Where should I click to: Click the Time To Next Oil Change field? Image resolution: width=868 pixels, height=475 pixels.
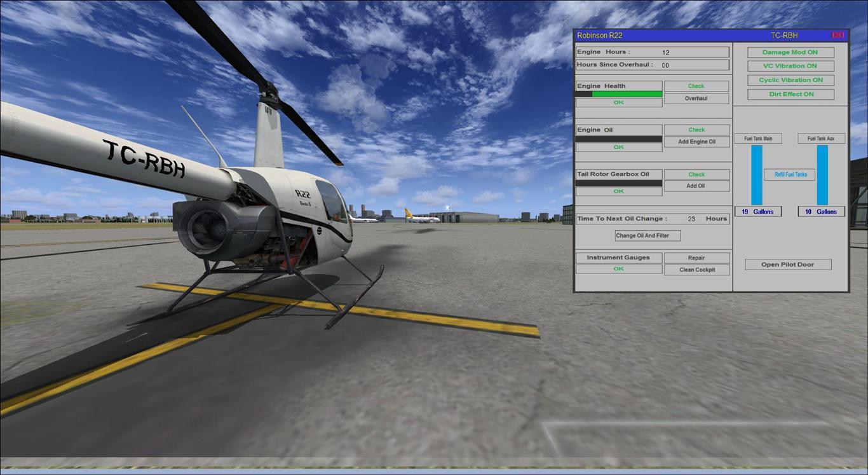tap(653, 219)
